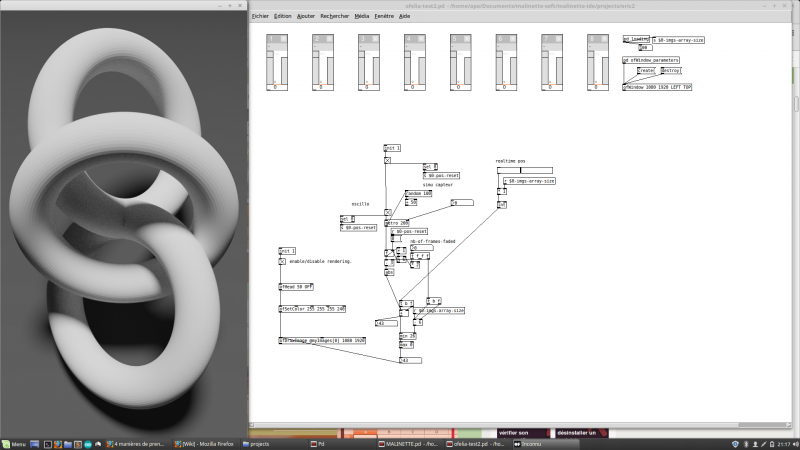Open the Média menu
The image size is (800, 450).
point(362,16)
